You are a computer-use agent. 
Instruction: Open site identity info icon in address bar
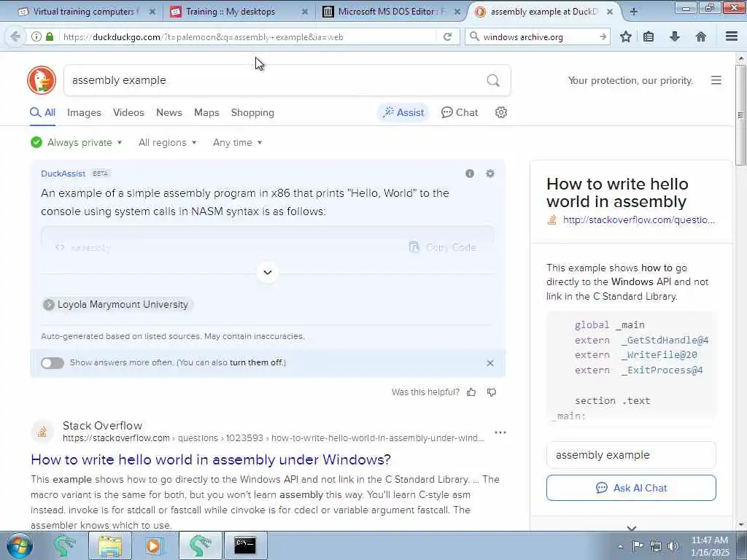coord(36,36)
